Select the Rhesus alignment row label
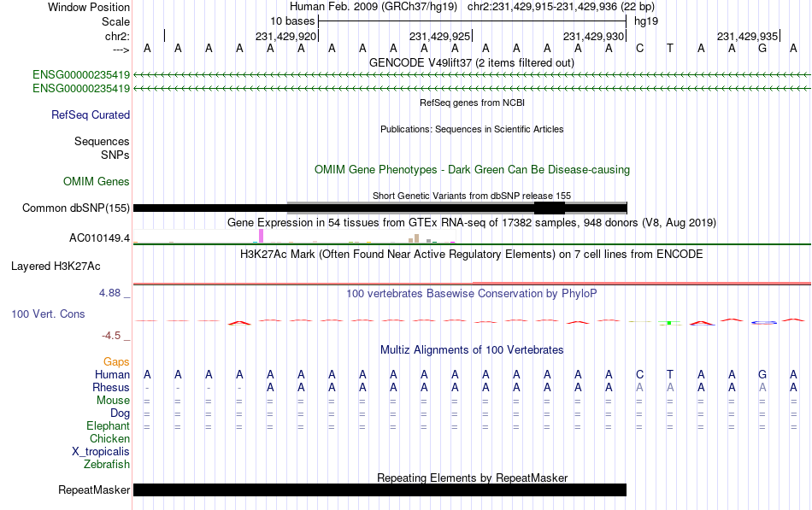This screenshot has height=510, width=812. tap(111, 387)
